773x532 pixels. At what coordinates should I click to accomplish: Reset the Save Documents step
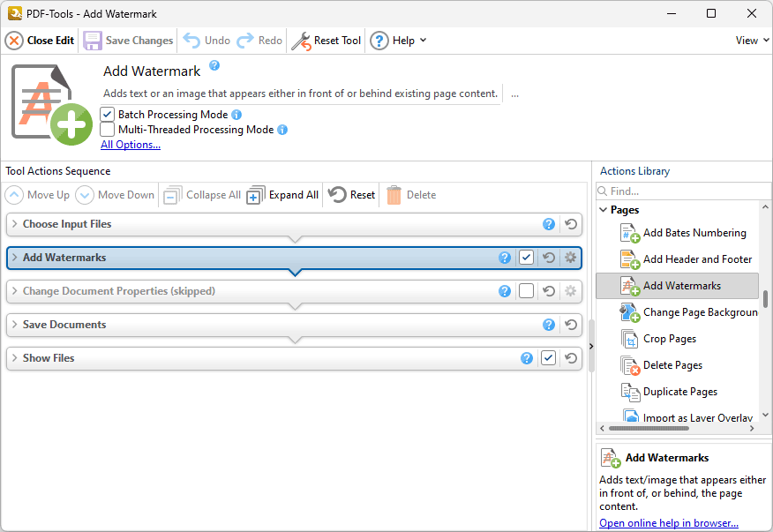(x=571, y=325)
